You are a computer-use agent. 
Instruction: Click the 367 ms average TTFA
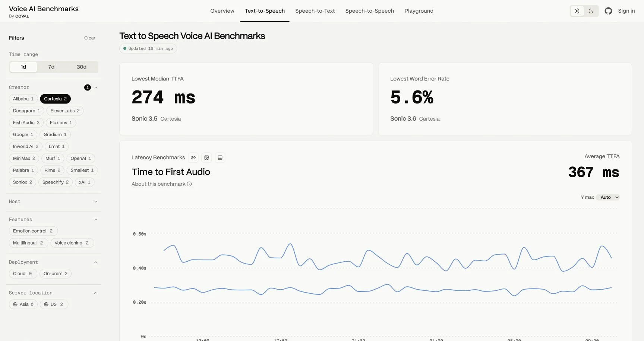click(x=594, y=172)
